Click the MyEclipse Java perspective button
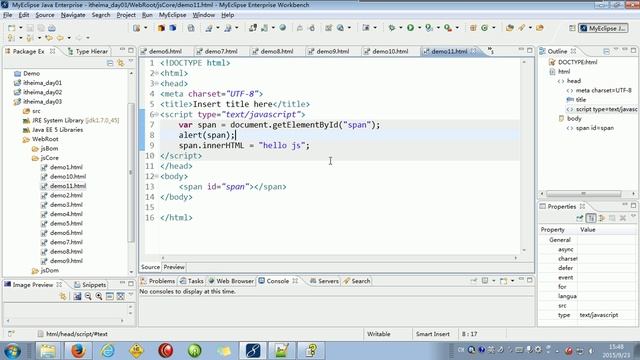 pos(604,28)
